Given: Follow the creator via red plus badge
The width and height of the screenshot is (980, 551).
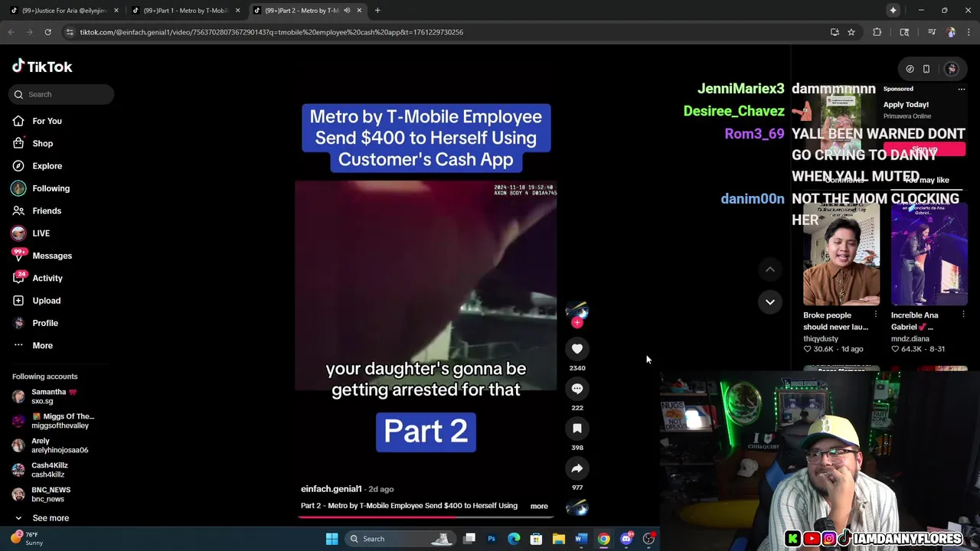Looking at the screenshot, I should 577,323.
